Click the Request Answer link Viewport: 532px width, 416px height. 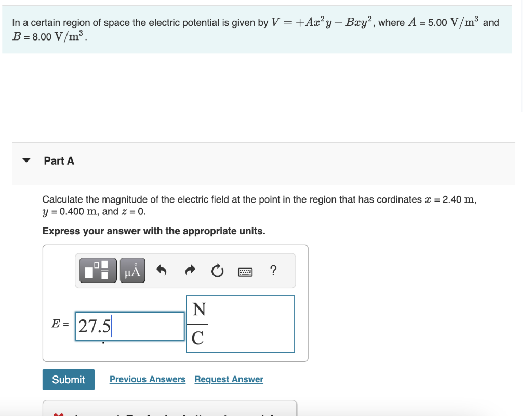coord(229,379)
